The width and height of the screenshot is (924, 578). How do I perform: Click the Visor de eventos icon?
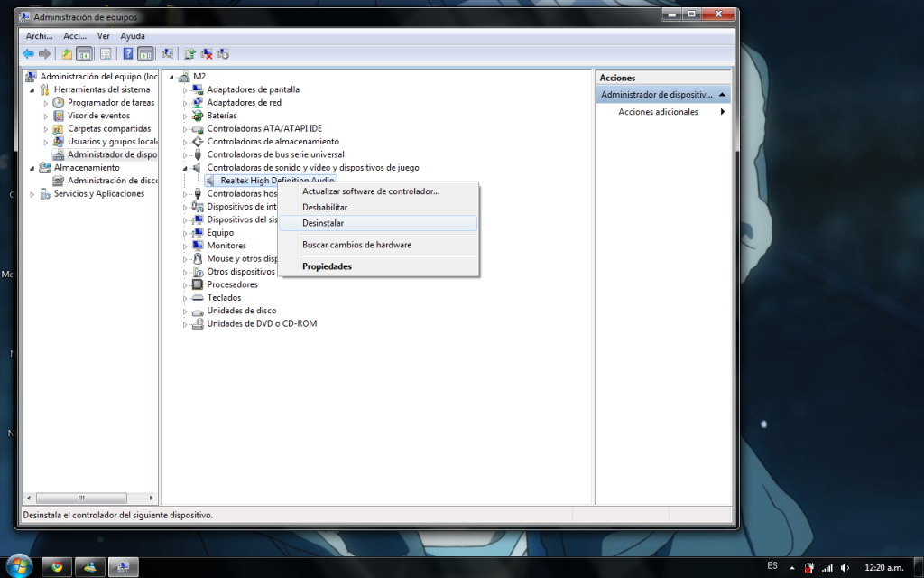[x=58, y=116]
